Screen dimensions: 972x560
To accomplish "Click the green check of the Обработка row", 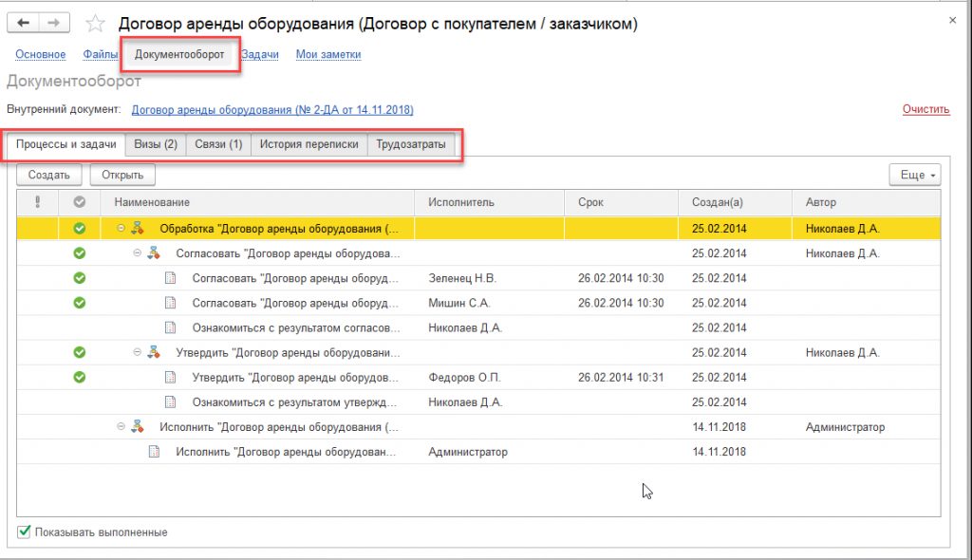I will 80,228.
